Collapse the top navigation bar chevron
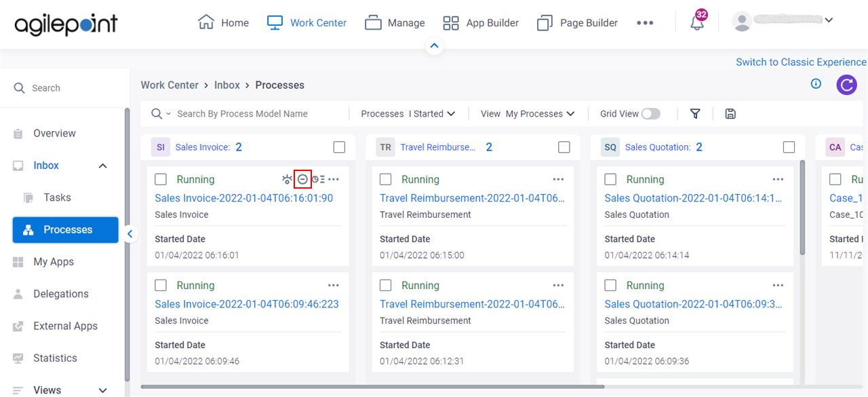The height and width of the screenshot is (397, 868). click(x=435, y=46)
